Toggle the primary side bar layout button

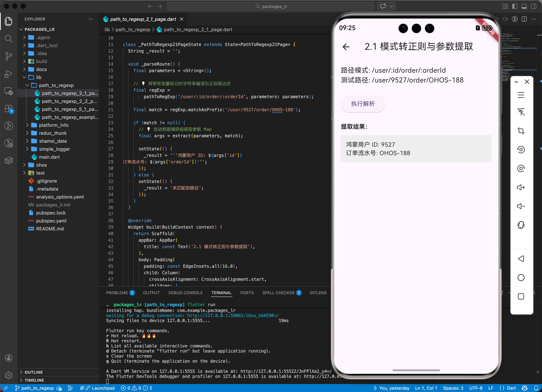pos(515,6)
